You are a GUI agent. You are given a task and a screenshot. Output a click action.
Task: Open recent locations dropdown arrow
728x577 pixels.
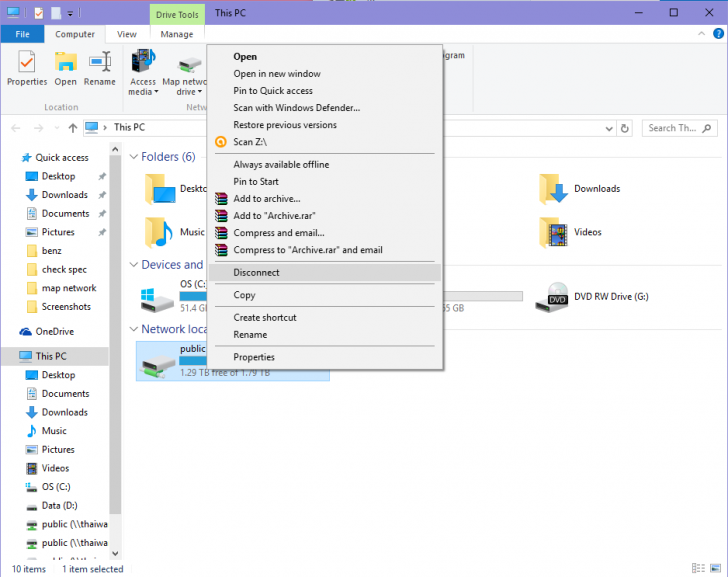(57, 128)
